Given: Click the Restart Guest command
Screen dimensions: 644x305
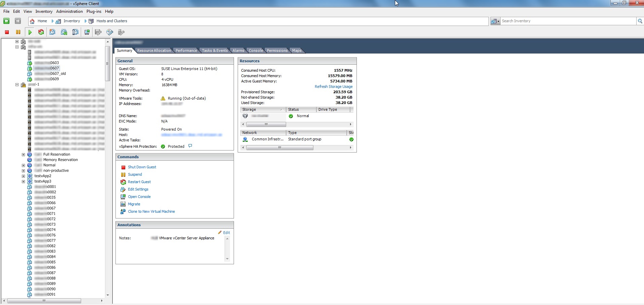Looking at the screenshot, I should click(x=139, y=182).
